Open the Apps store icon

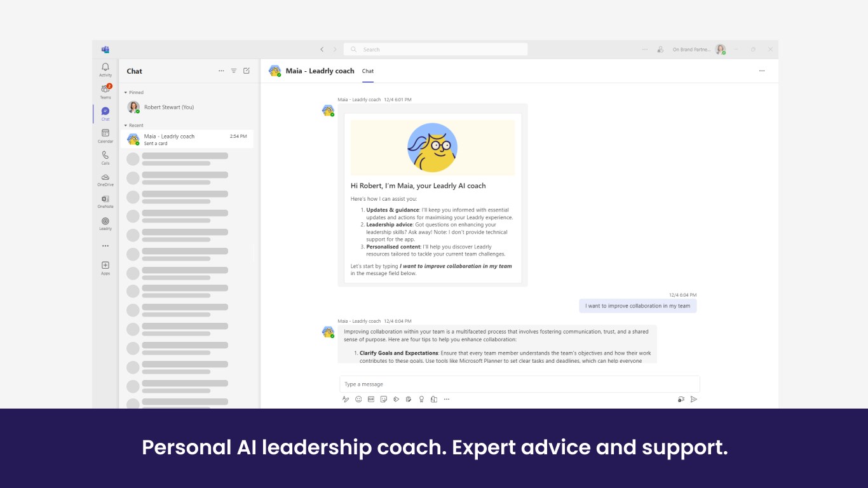click(x=105, y=268)
